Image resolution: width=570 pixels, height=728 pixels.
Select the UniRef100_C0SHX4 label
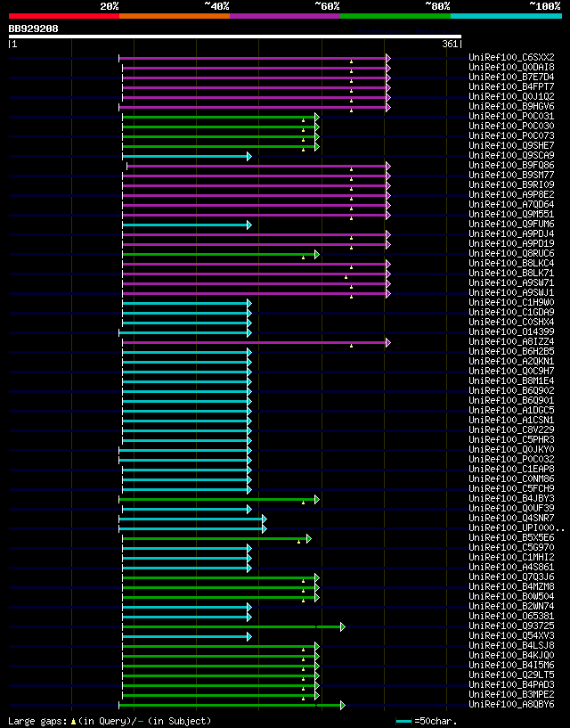coord(511,323)
